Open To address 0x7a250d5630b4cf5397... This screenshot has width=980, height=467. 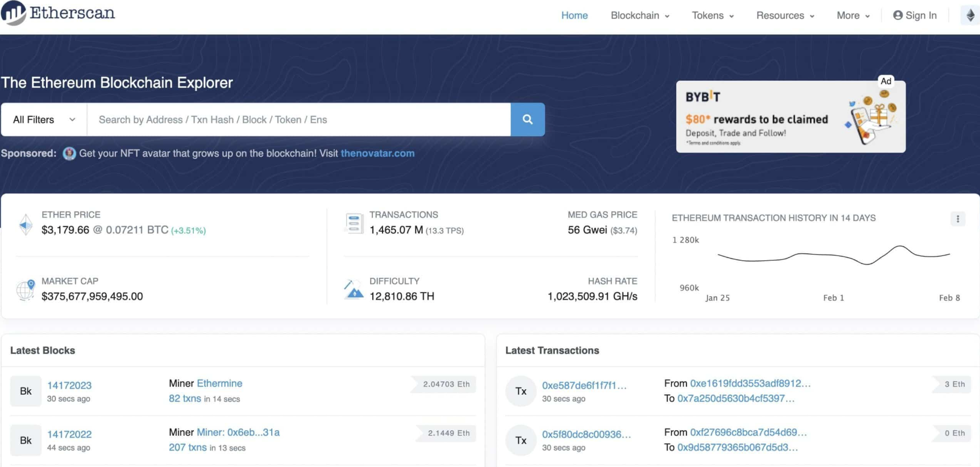click(x=736, y=398)
